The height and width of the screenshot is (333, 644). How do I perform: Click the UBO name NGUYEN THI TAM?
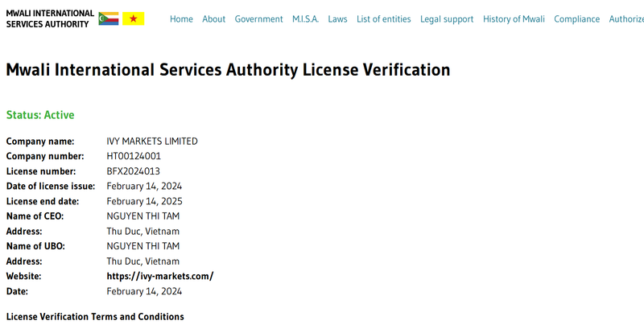point(143,246)
